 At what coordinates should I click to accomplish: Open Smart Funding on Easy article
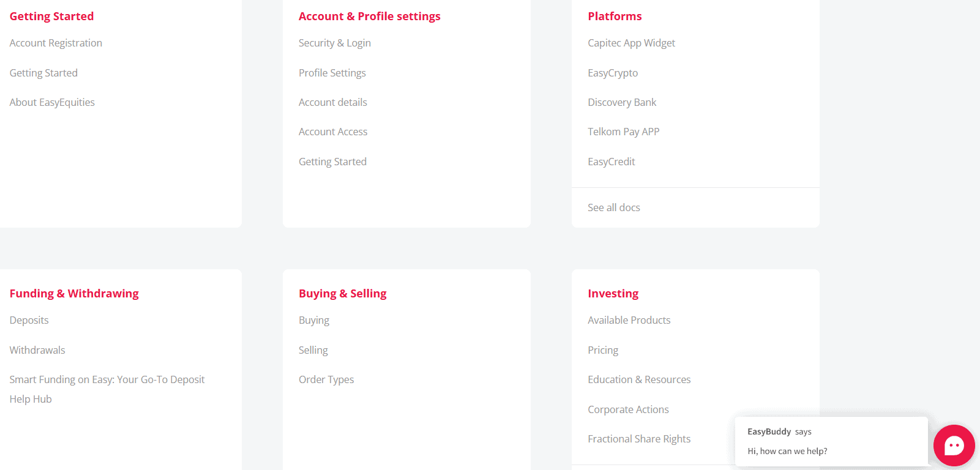coord(107,380)
